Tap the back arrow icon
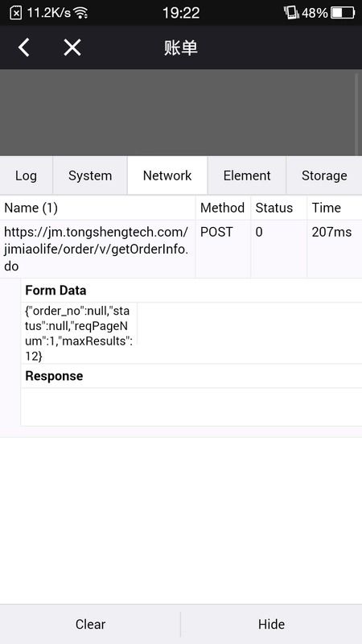 [x=24, y=47]
